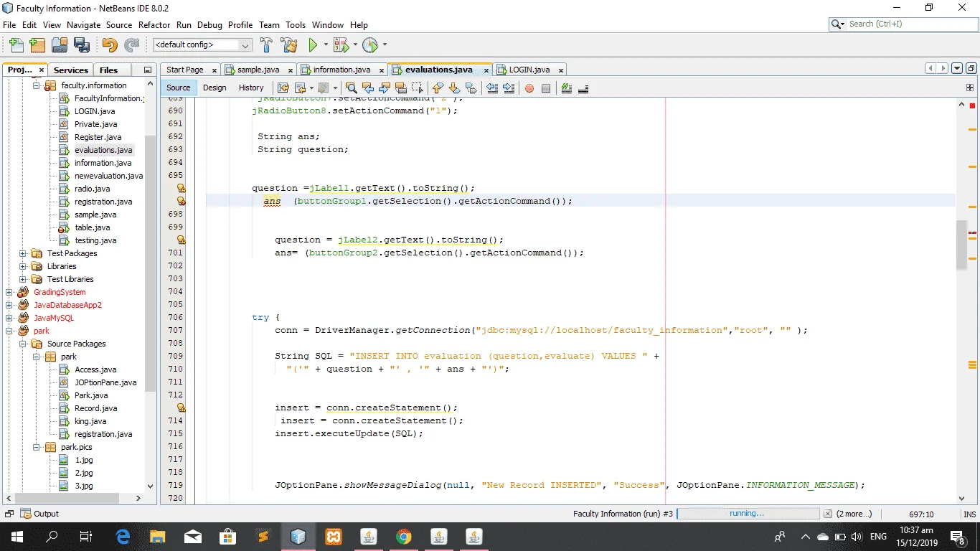Toggle Bookmark icon in editor toolbar

point(471,88)
